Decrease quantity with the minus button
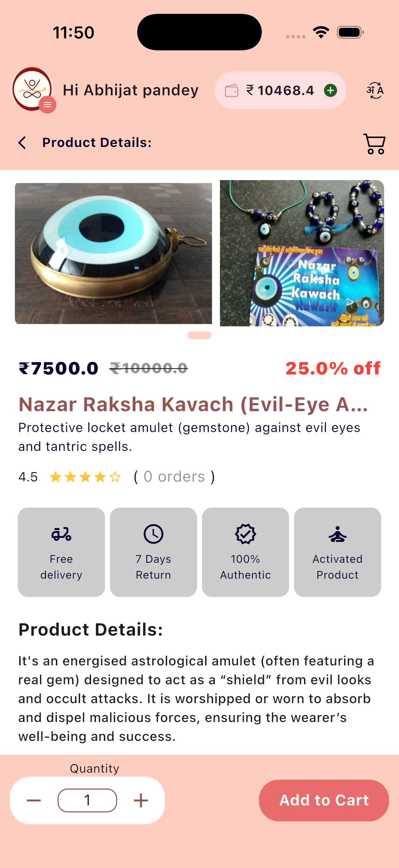The image size is (399, 868). coord(34,800)
